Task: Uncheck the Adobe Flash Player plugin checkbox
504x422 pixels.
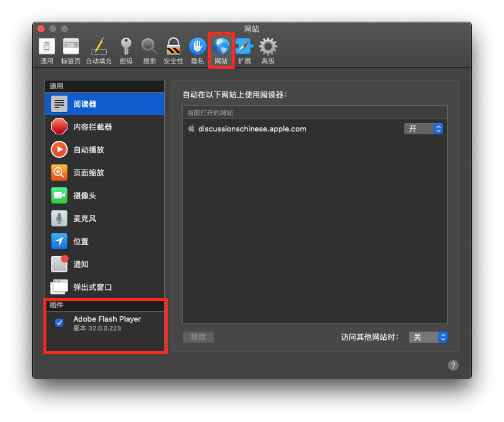Action: (59, 323)
